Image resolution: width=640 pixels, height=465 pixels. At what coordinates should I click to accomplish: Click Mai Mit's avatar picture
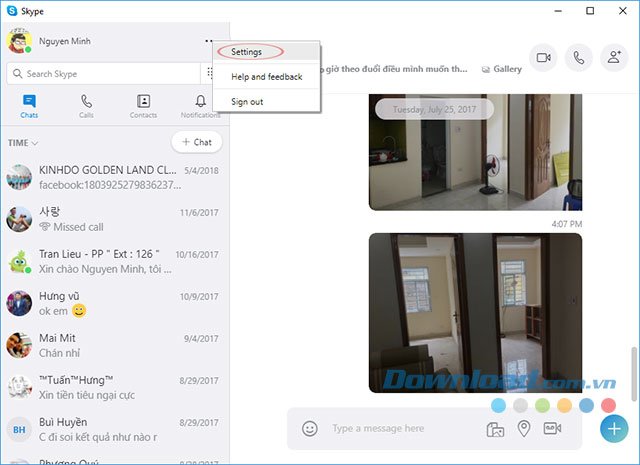coord(19,345)
